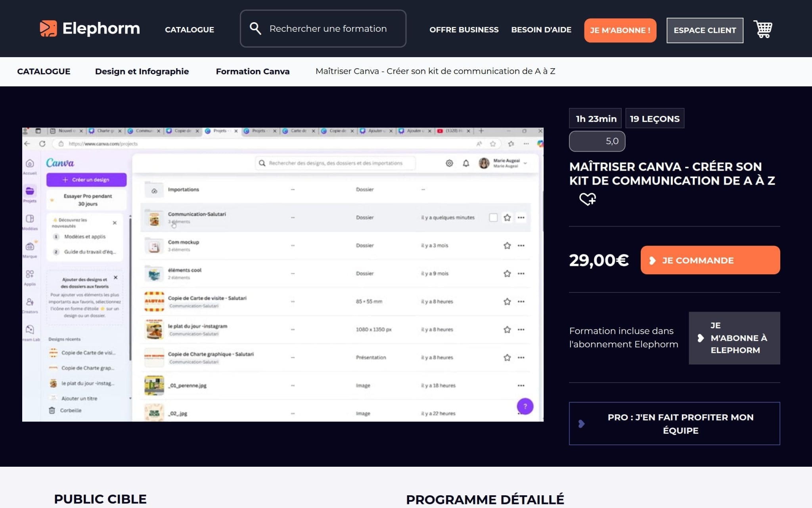
Task: Close Découvrez les nouveautés panel
Action: [115, 223]
